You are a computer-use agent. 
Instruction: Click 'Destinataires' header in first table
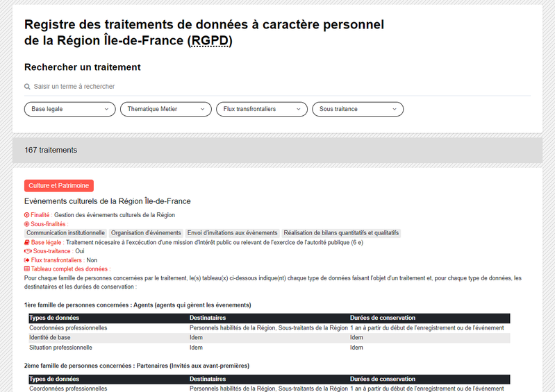pyautogui.click(x=208, y=318)
